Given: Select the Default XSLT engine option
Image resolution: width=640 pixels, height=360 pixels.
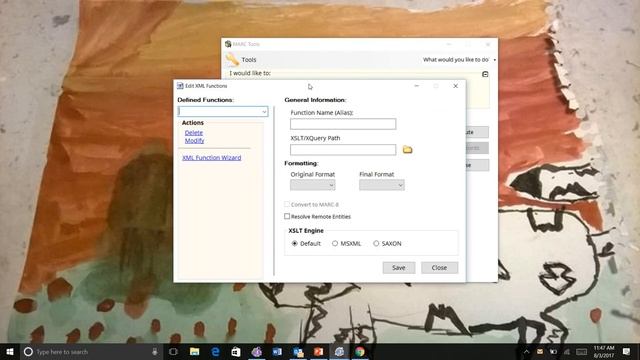Looking at the screenshot, I should 294,243.
